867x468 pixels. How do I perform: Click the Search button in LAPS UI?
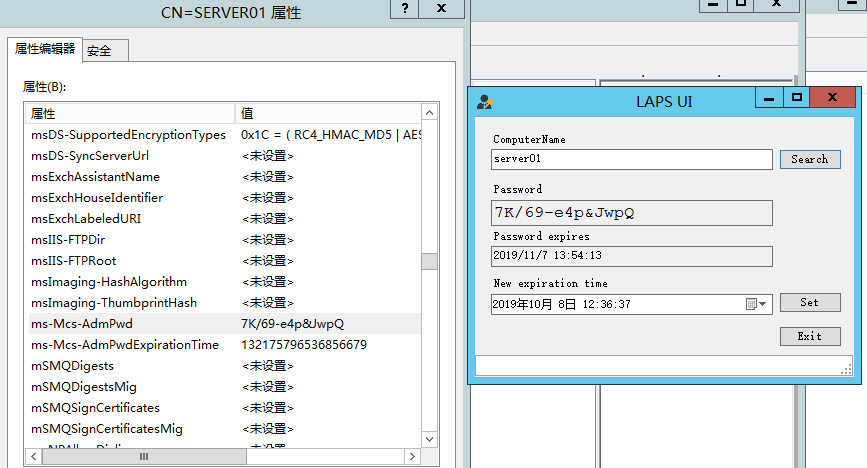point(810,159)
